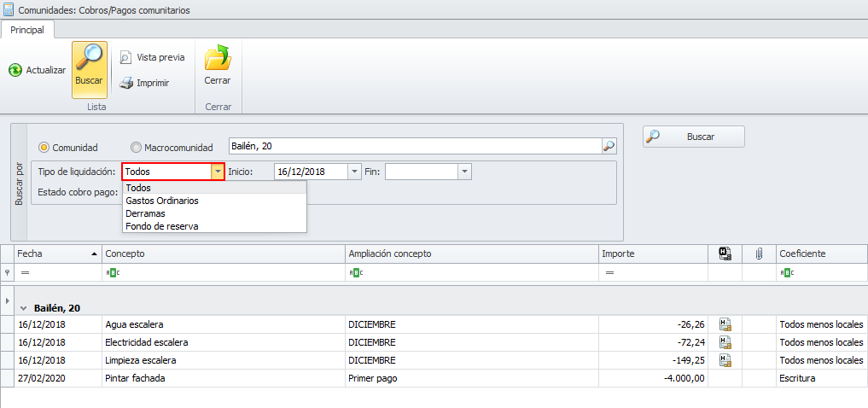The image size is (868, 408).
Task: Click the paperclip attachment column header
Action: pos(759,254)
